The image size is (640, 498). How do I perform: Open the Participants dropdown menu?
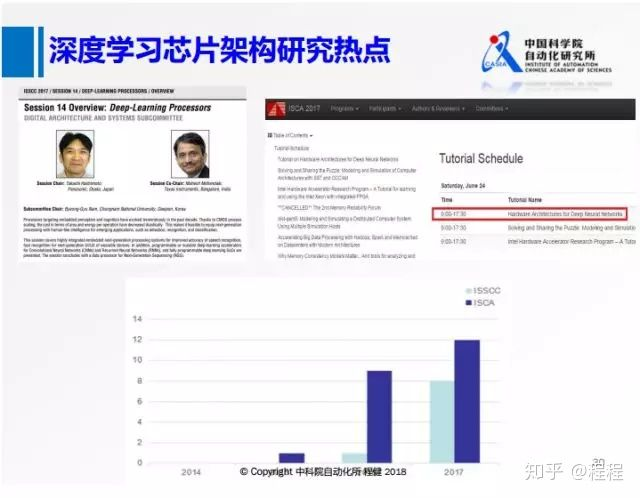pos(385,109)
